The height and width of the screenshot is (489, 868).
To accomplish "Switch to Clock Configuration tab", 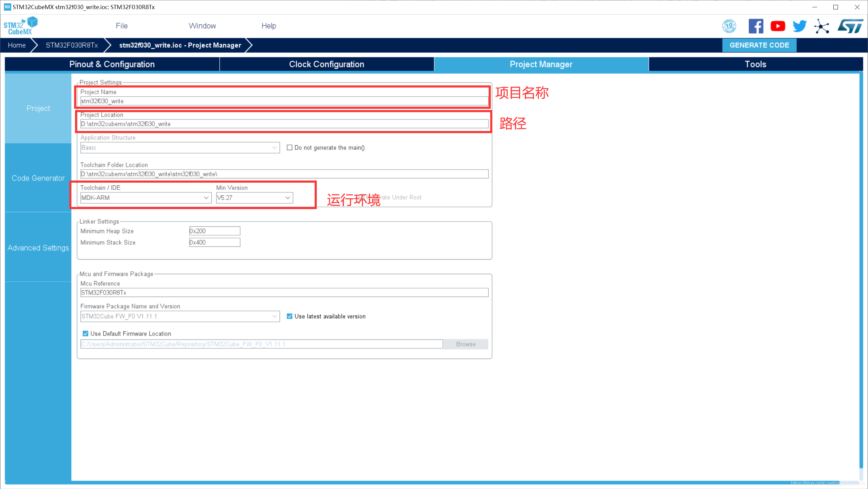I will click(326, 64).
